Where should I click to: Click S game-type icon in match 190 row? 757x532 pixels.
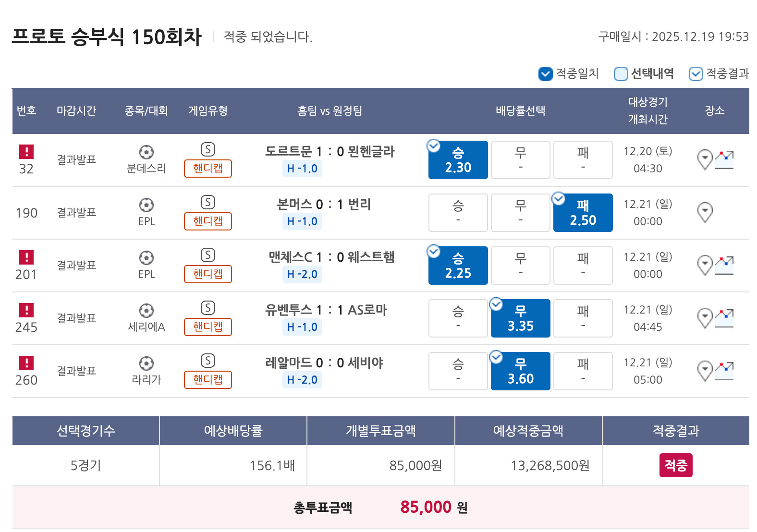[208, 202]
